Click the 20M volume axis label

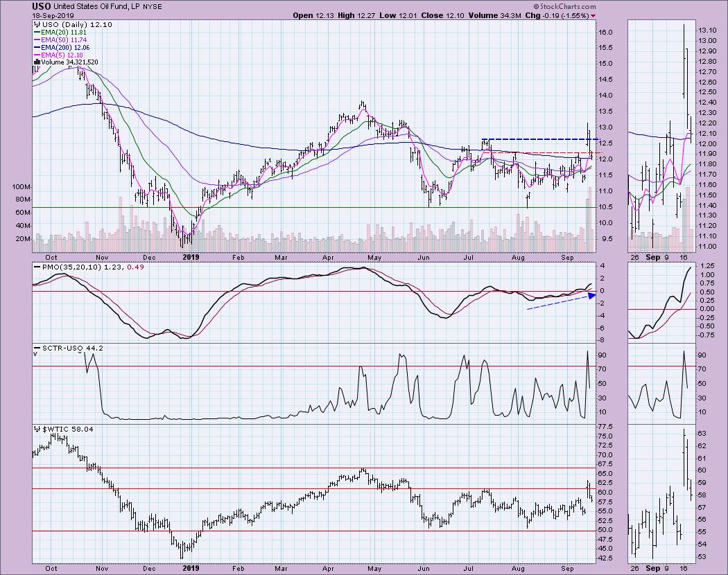(x=23, y=238)
